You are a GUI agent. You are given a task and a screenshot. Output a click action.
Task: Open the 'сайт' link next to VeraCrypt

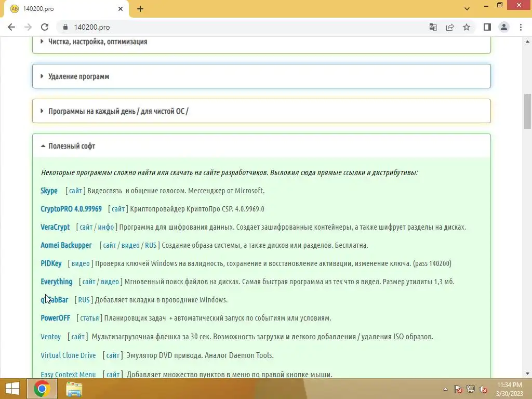point(86,227)
